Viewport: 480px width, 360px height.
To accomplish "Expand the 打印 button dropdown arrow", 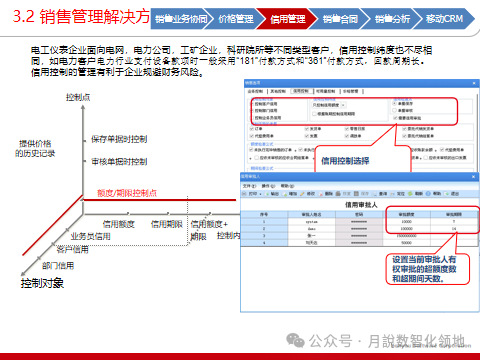I will point(260,194).
